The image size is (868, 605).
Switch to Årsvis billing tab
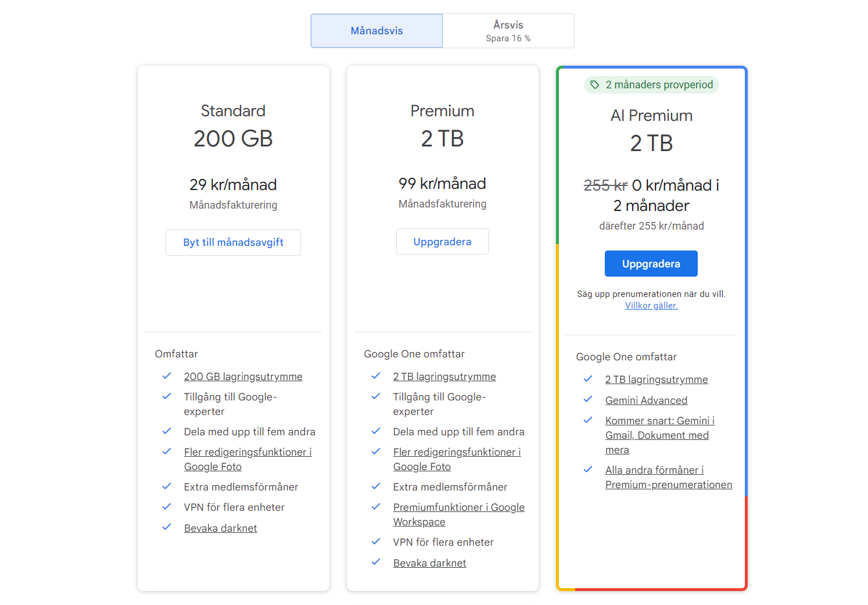508,31
